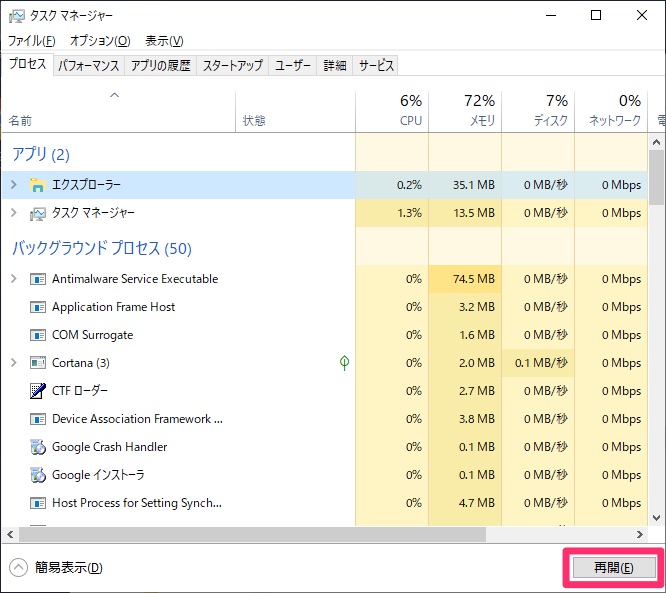Open the 表示(V) menu
666x593 pixels.
tap(164, 41)
